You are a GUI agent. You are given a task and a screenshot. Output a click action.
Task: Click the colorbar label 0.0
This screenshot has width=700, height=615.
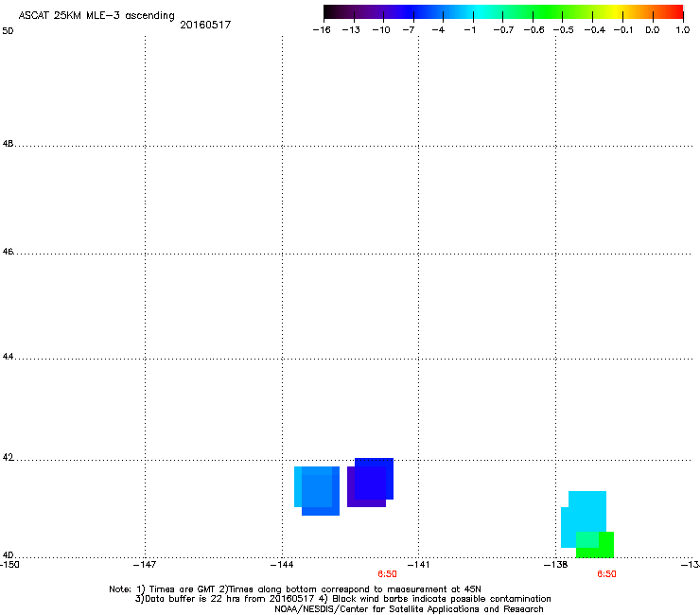[653, 30]
